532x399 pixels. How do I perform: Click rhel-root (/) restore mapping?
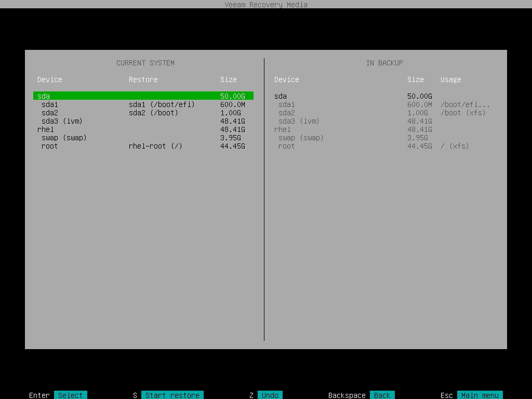[155, 146]
